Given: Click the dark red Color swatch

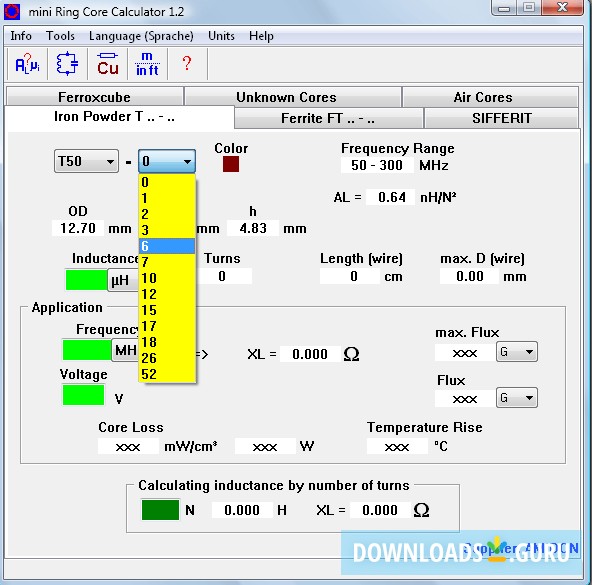Looking at the screenshot, I should (x=231, y=164).
